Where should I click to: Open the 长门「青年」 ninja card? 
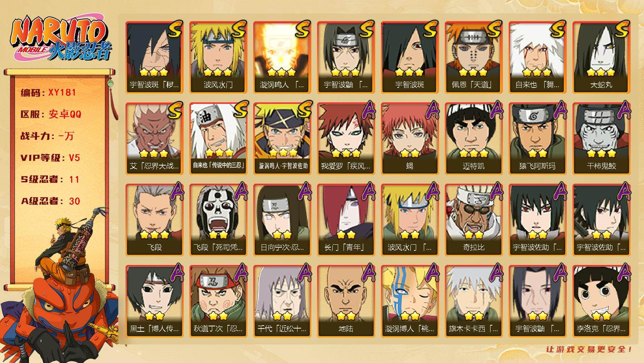click(346, 220)
